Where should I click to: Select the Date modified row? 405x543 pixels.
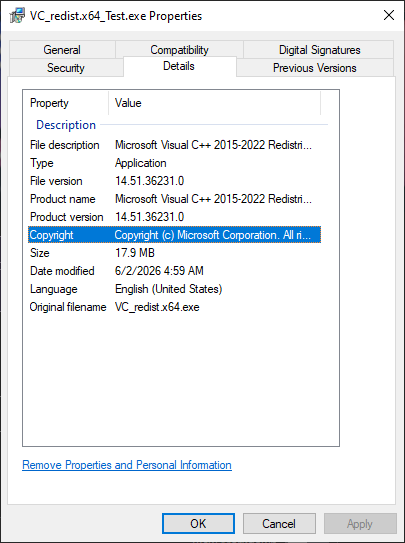click(x=174, y=271)
